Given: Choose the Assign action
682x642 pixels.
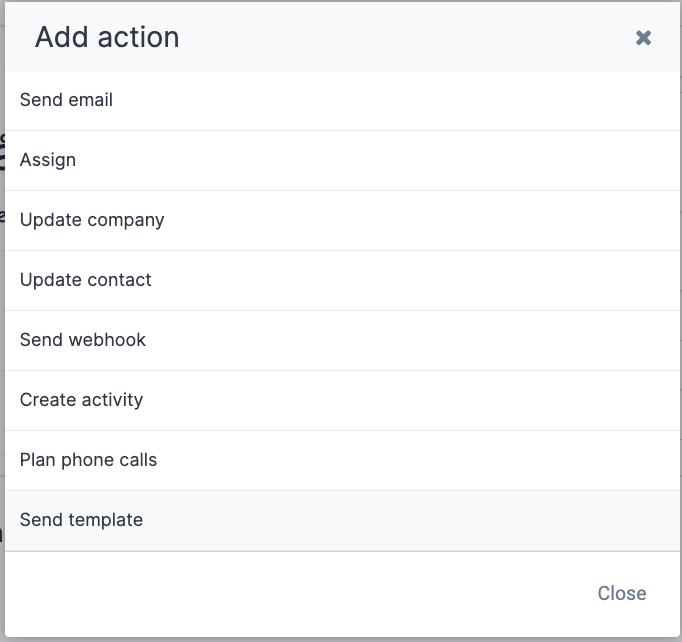Looking at the screenshot, I should 342,160.
